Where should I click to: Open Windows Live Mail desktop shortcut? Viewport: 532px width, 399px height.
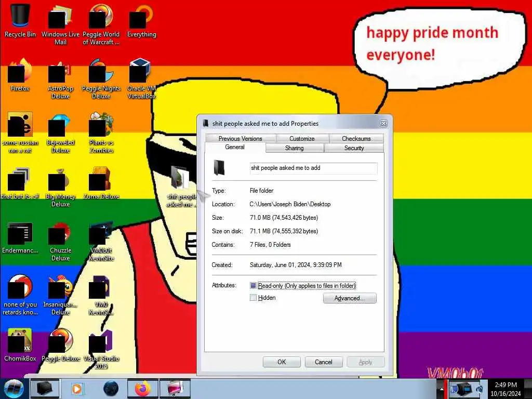tap(60, 24)
